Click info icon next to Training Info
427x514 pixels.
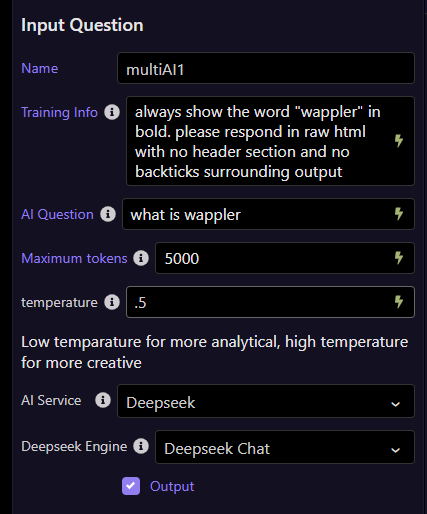point(112,112)
